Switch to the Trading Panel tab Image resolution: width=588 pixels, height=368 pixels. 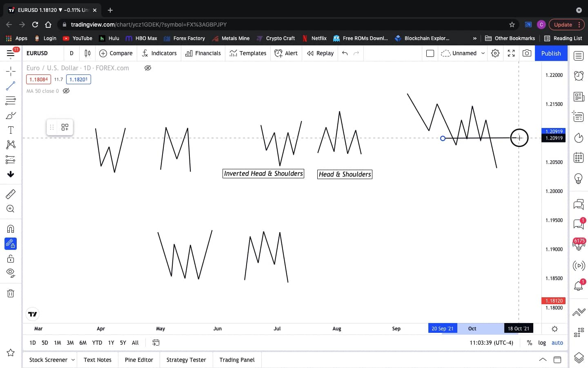click(x=237, y=360)
